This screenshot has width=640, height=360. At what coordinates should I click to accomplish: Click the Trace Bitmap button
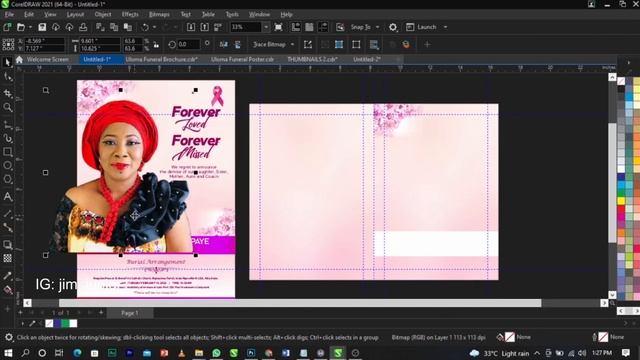click(x=269, y=44)
